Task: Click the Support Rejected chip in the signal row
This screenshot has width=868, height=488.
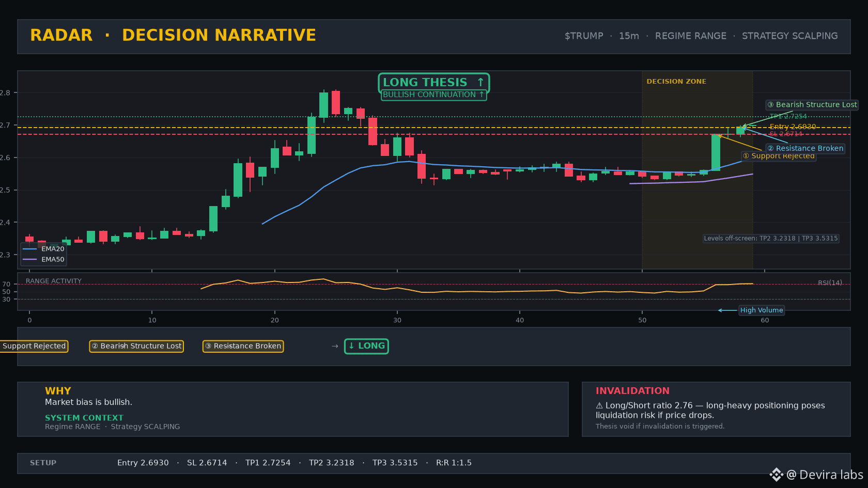Action: click(34, 346)
